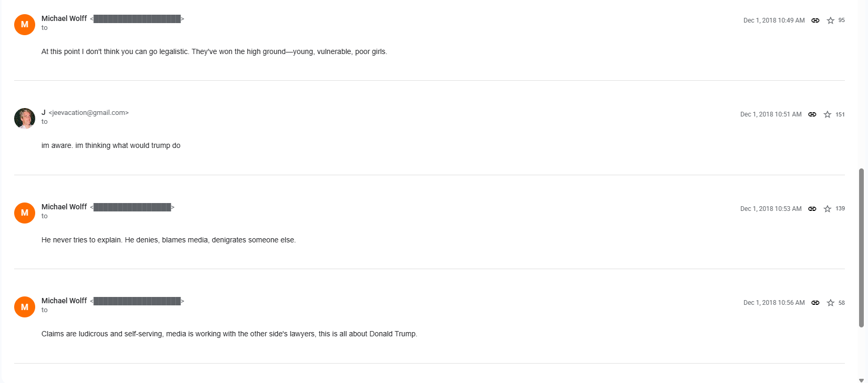868x383 pixels.
Task: Click the orange M avatar on the 10:56 AM message
Action: pos(25,307)
